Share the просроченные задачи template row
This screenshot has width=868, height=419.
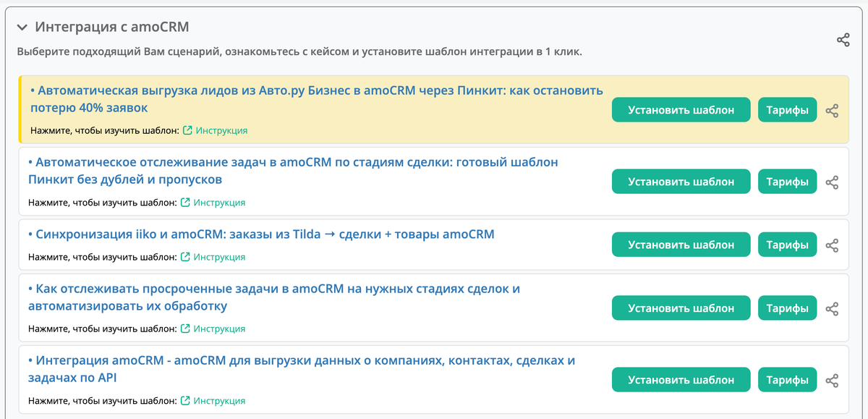[833, 309]
